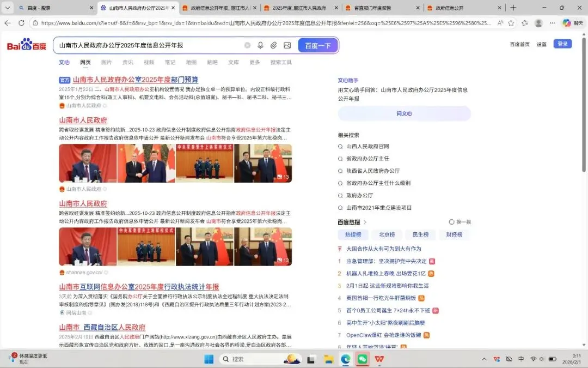Select the 资讯 results tab
588x368 pixels.
pyautogui.click(x=127, y=62)
